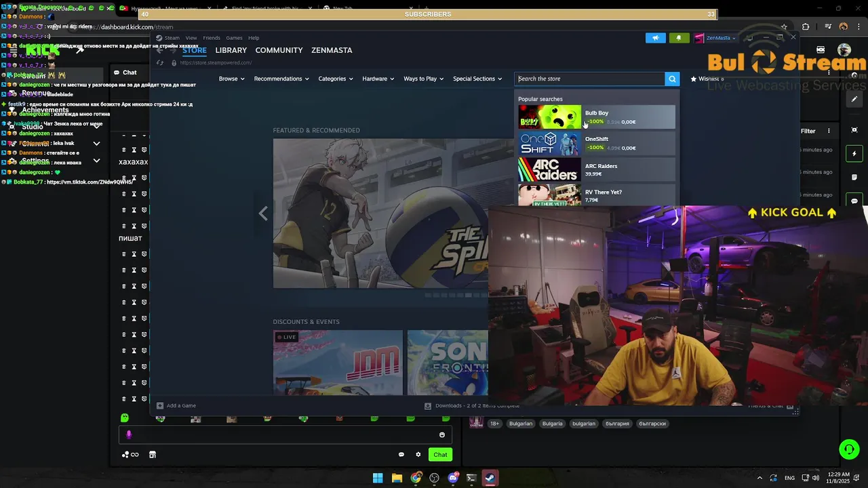Open the Steam announcements megaphone button
The width and height of the screenshot is (868, 488).
coord(655,38)
